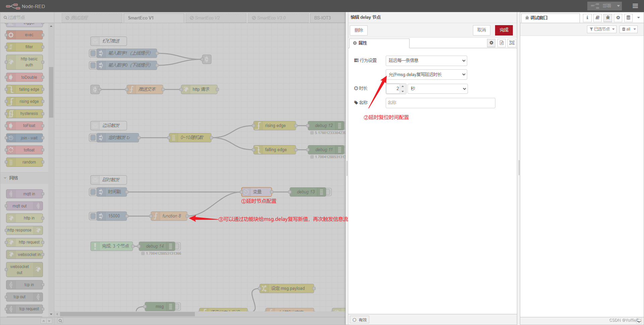Open the 行为设置 behavior dropdown

[426, 60]
